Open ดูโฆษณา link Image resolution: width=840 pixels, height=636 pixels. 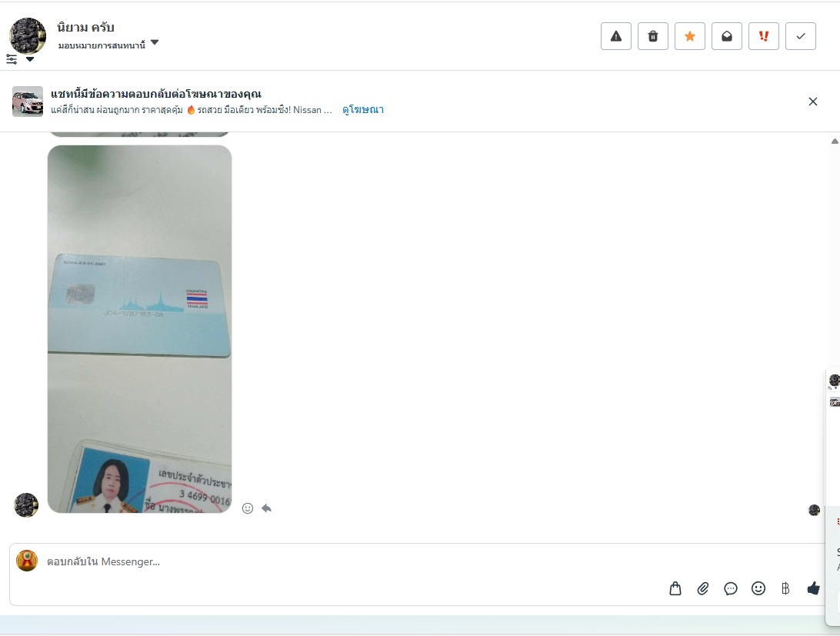(x=362, y=110)
